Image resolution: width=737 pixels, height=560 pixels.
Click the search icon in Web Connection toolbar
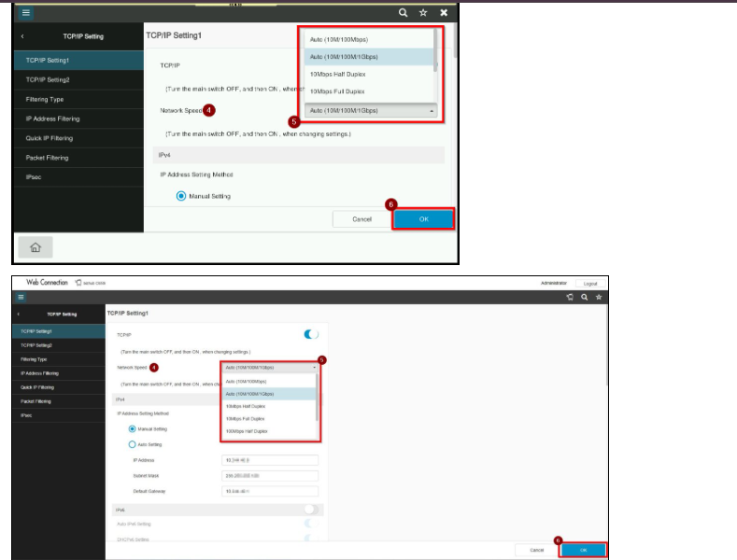pyautogui.click(x=584, y=297)
